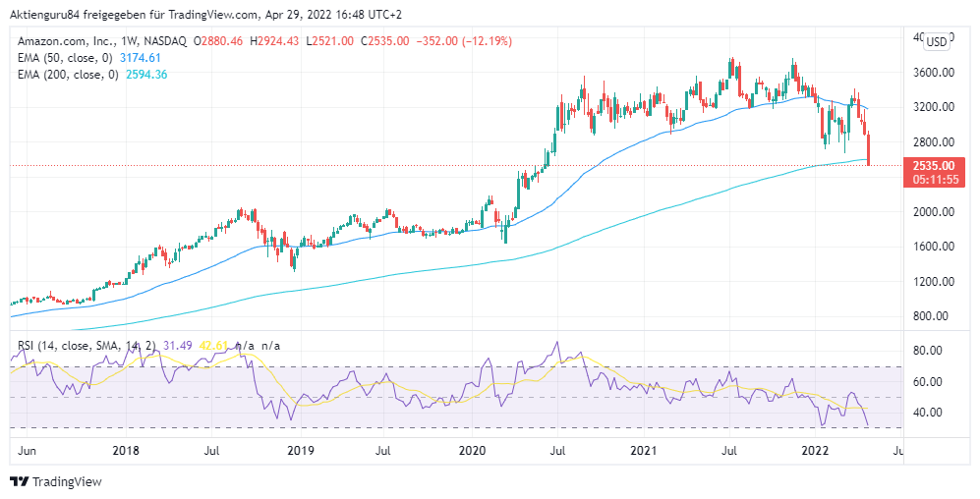The image size is (980, 499).
Task: Click the low price L2521.00 value
Action: tap(330, 41)
